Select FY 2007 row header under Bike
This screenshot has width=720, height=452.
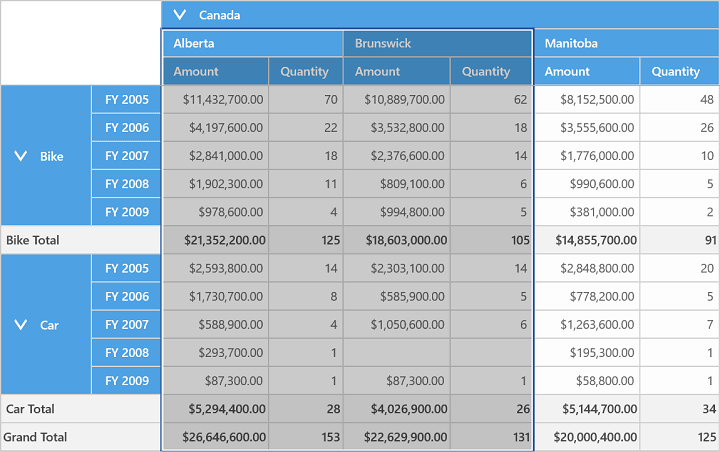click(x=126, y=156)
